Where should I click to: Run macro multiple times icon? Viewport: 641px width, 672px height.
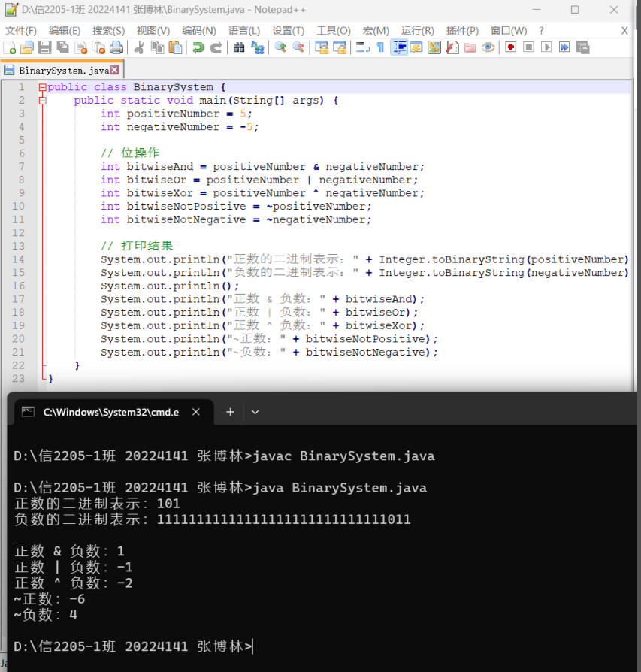click(x=565, y=47)
